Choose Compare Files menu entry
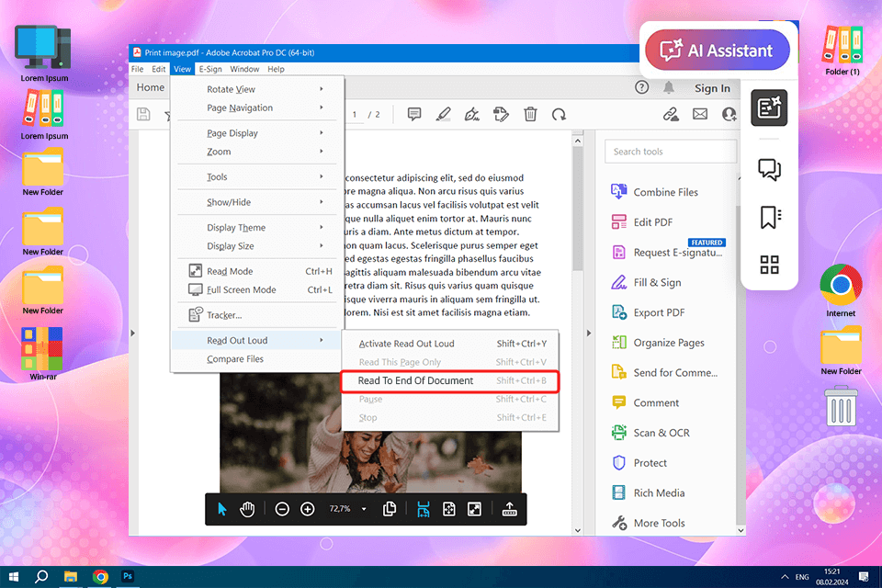 (257, 359)
